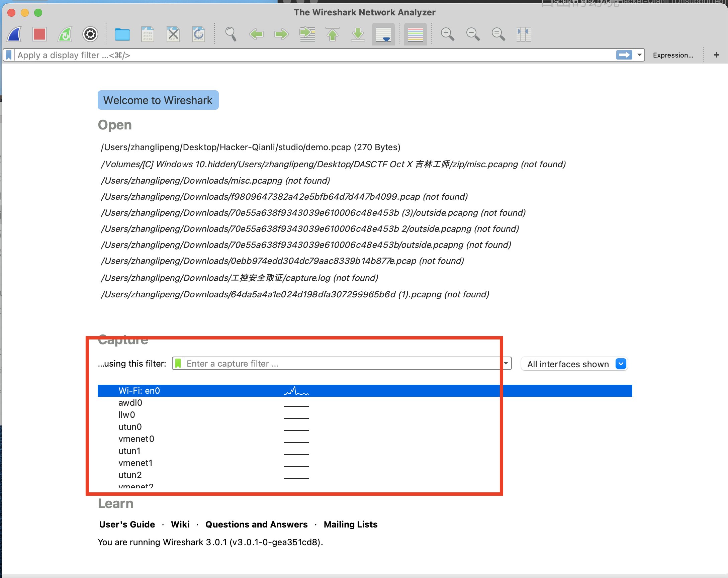Toggle packet colorization rules
The image size is (728, 578).
(415, 34)
